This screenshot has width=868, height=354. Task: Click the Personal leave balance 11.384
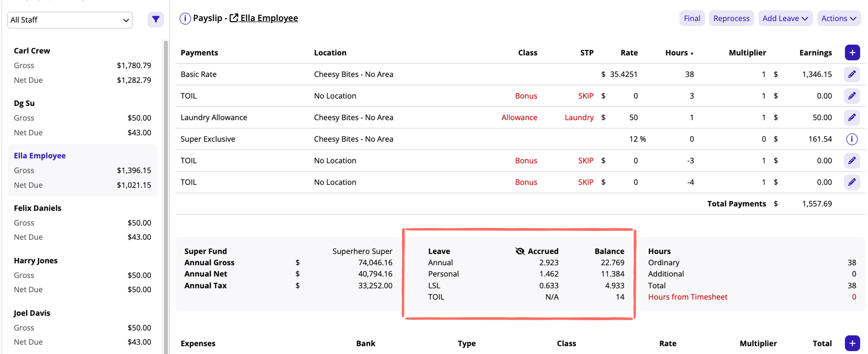pyautogui.click(x=612, y=274)
